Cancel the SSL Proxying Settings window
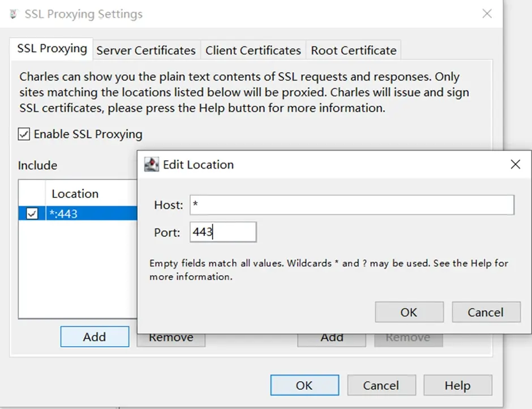The image size is (532, 409). coord(381,385)
